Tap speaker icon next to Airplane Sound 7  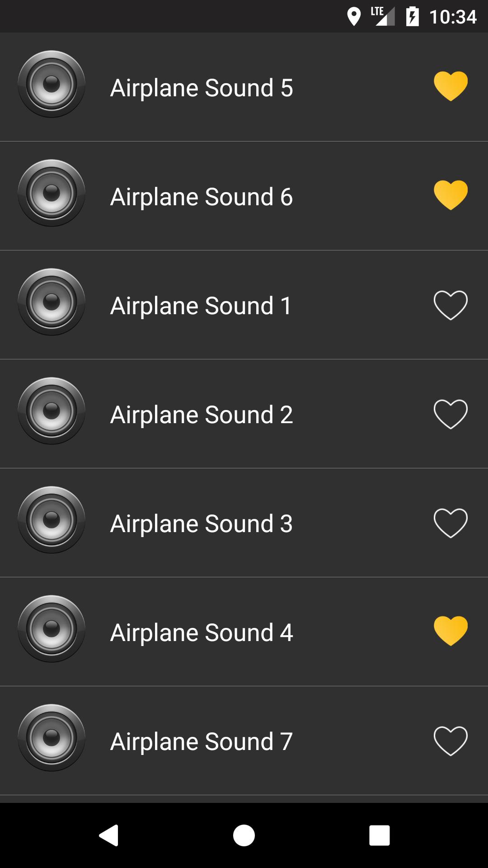(x=52, y=738)
